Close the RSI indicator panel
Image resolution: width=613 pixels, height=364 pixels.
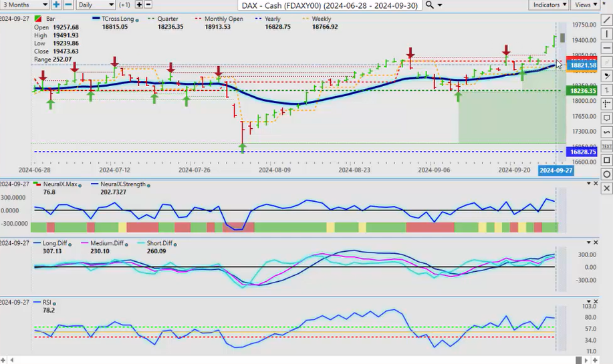[596, 301]
